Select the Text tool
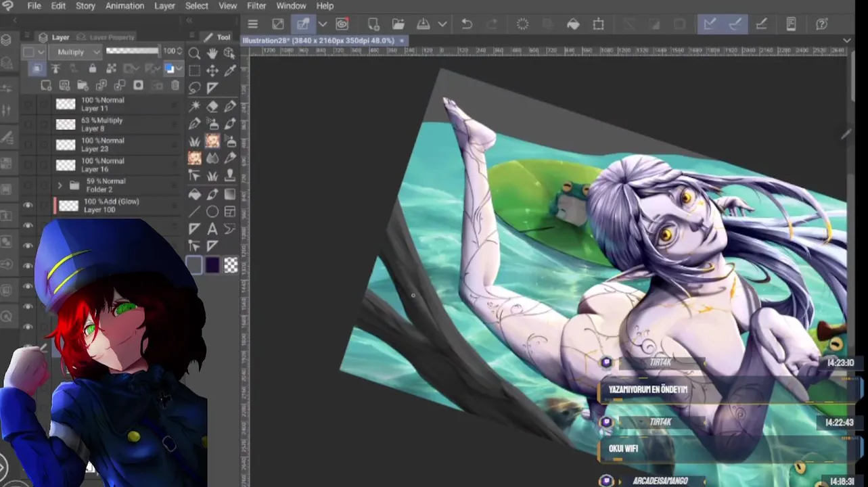Viewport: 868px width, 487px height. (212, 229)
